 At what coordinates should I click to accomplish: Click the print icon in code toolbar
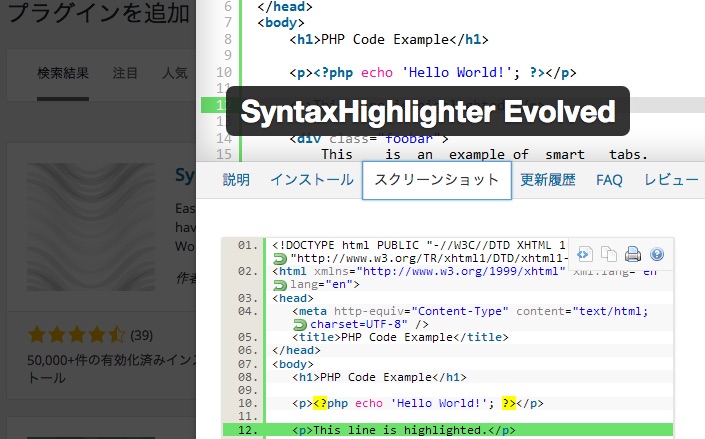coord(633,254)
